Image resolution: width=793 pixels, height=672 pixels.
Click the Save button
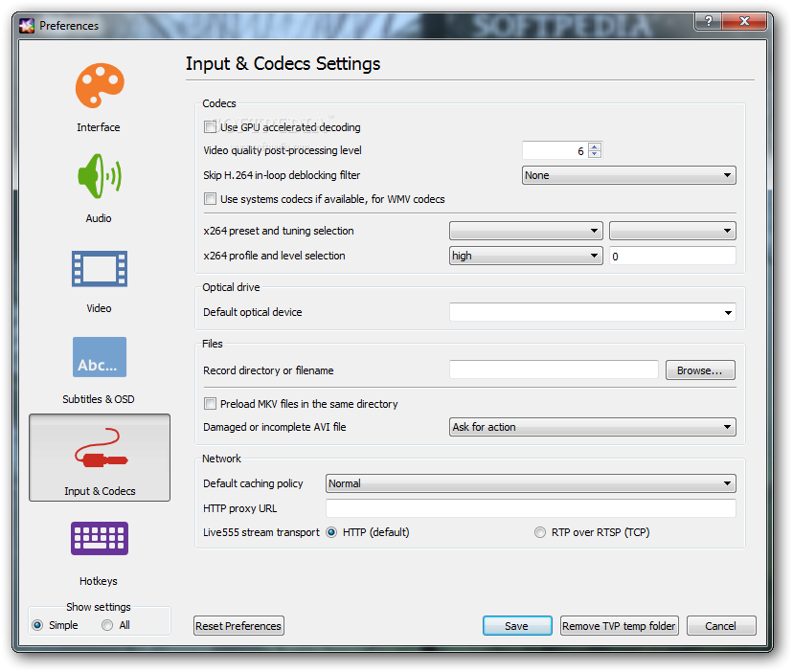point(517,626)
